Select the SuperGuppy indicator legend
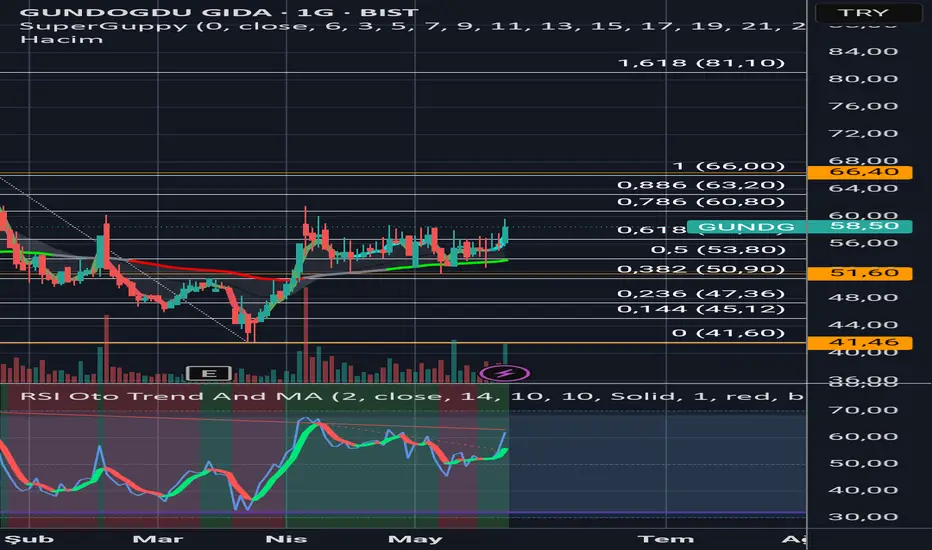The height and width of the screenshot is (550, 932). (x=412, y=26)
